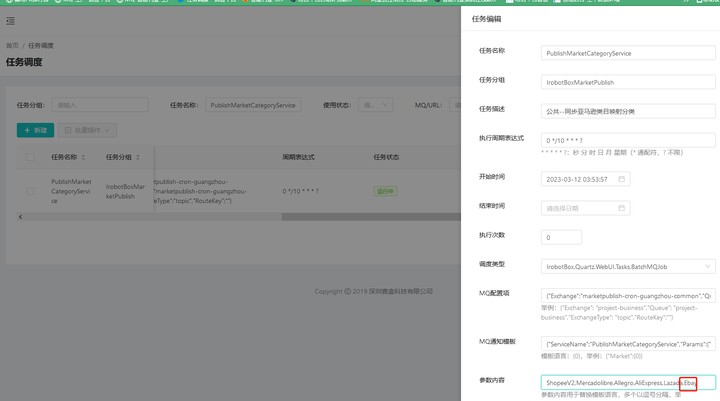Click the 任务状态 column header
This screenshot has height=401, width=720.
click(386, 157)
